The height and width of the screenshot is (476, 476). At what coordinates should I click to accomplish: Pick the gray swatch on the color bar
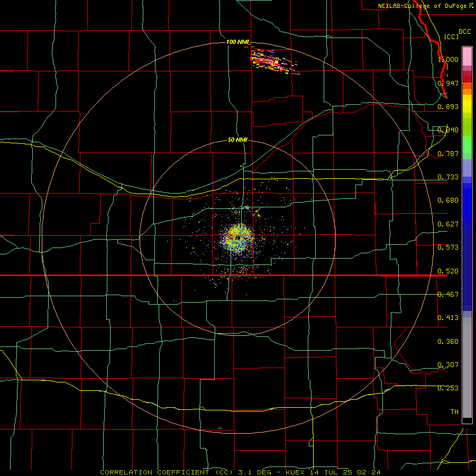tap(467, 368)
